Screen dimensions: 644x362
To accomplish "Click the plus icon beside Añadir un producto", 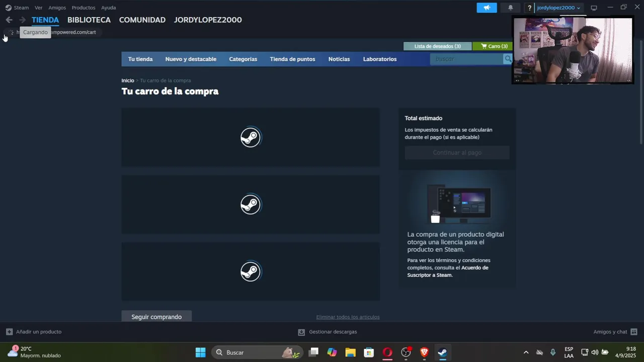I will [x=9, y=332].
